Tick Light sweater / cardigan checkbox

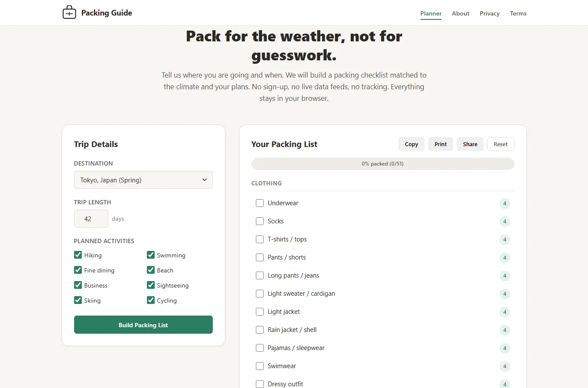point(260,294)
